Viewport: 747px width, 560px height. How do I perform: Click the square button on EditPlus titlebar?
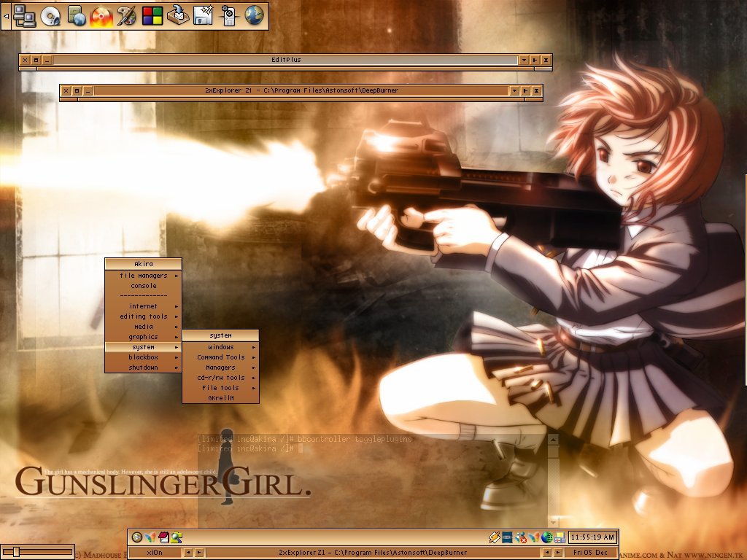(36, 60)
